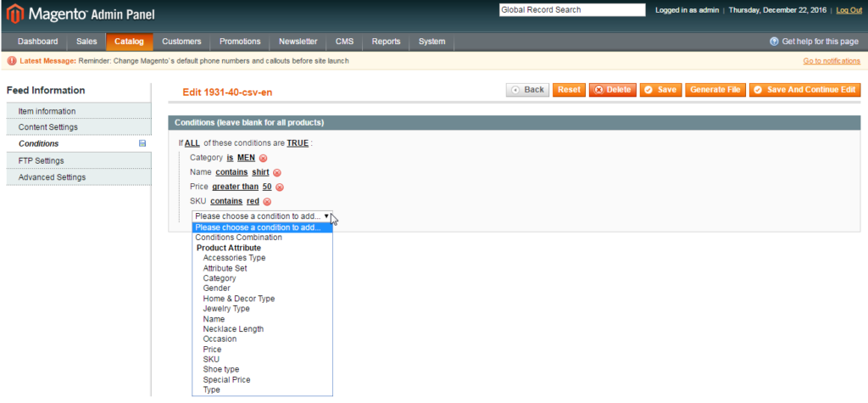The width and height of the screenshot is (868, 403).
Task: Remove the Name contains shirt condition
Action: (277, 172)
